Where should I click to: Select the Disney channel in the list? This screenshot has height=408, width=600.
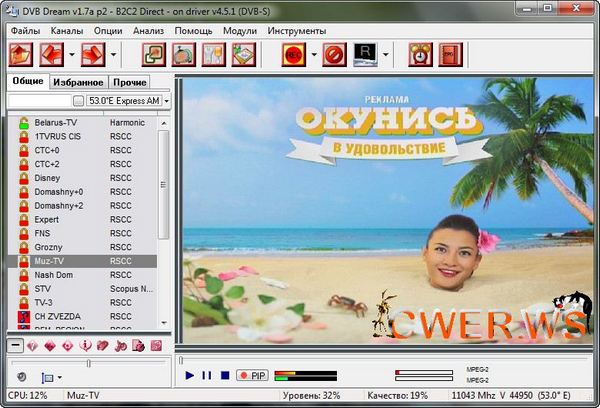pos(47,177)
